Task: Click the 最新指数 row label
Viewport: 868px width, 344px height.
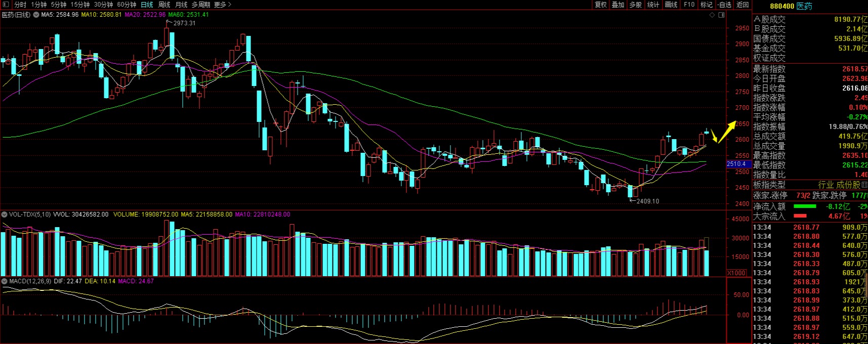Action: click(x=769, y=69)
